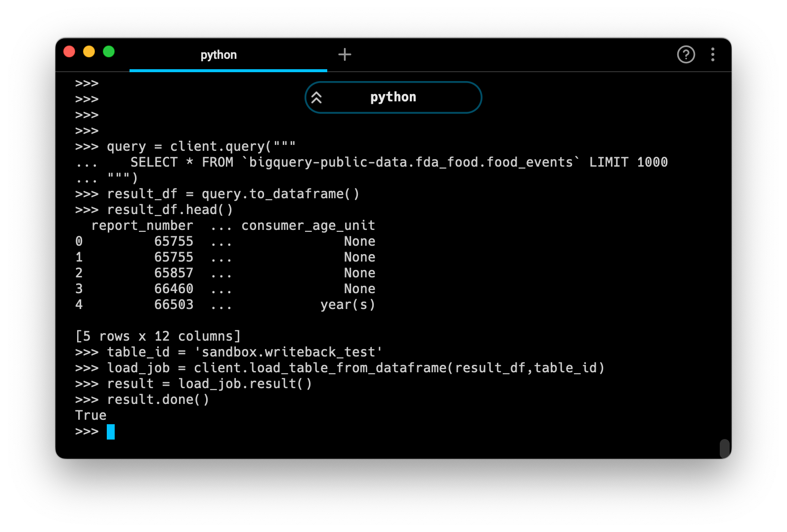The image size is (787, 532).
Task: Open the three-dot options menu
Action: [x=712, y=54]
